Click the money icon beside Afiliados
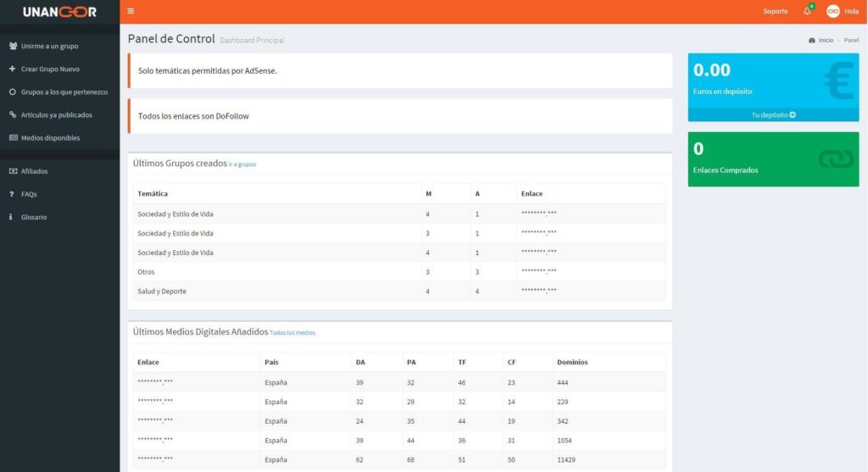The width and height of the screenshot is (868, 472). point(14,171)
